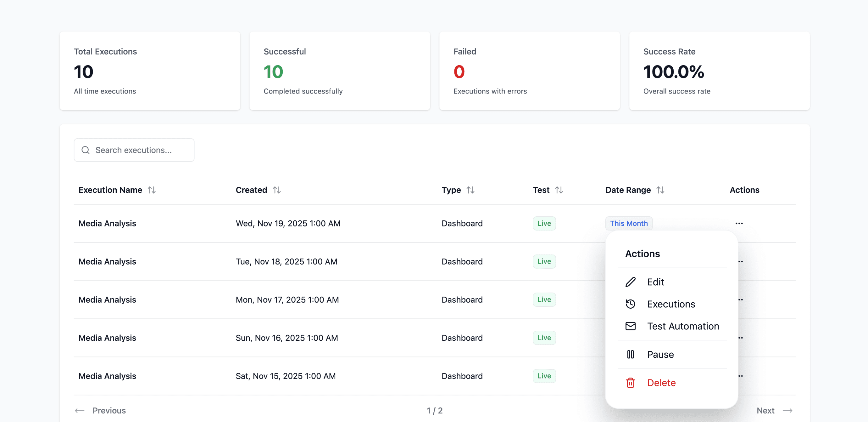Click the Live status badge on Nov 17 row
The image size is (868, 422).
coord(544,299)
